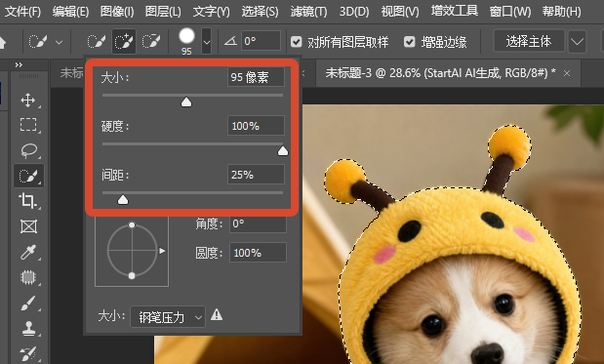Open the 编辑(E) menu
Screen dimensions: 604x364
pos(70,11)
